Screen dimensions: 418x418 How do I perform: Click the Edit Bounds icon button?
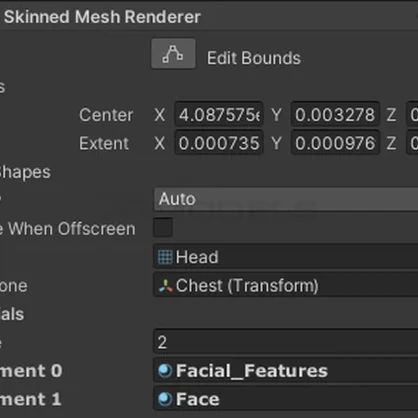click(173, 54)
